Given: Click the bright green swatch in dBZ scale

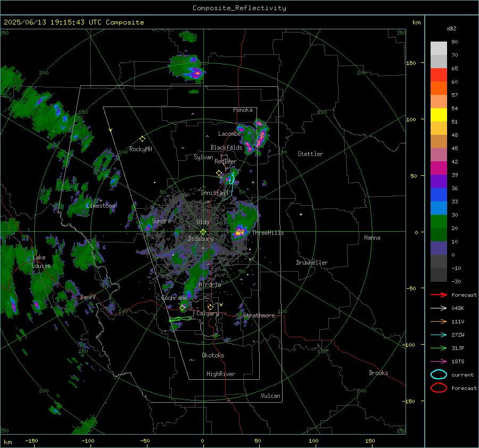Looking at the screenshot, I should click(x=439, y=222).
